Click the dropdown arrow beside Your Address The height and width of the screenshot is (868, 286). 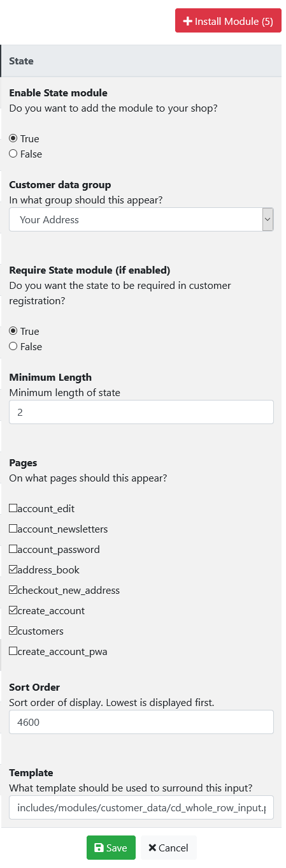(268, 219)
